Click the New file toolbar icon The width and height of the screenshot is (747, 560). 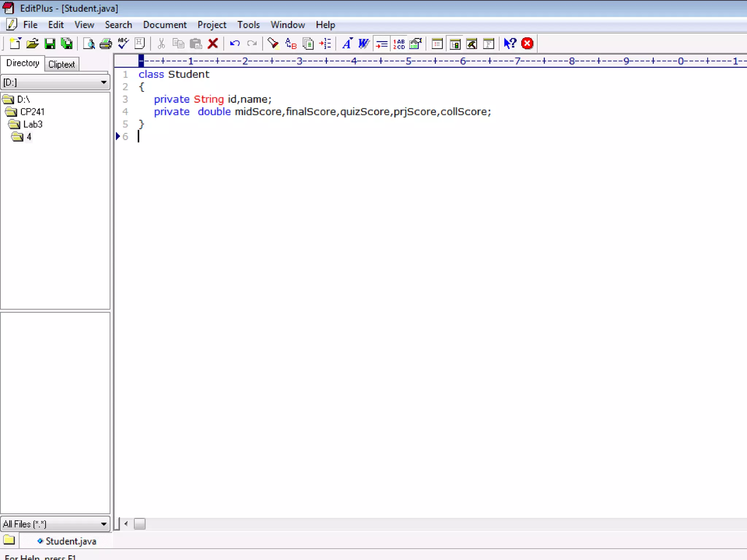click(15, 44)
